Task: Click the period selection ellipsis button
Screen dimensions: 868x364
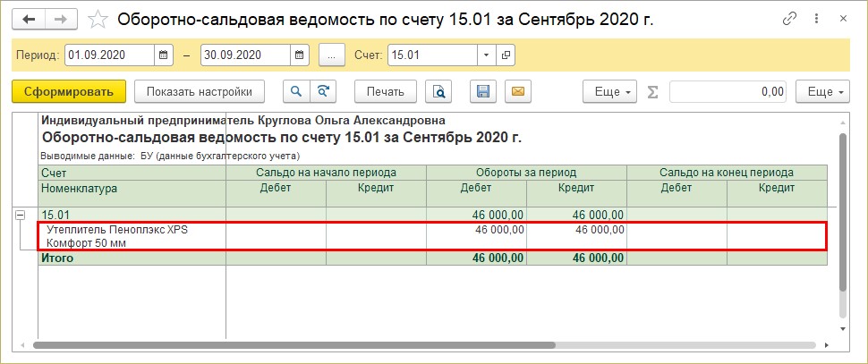Action: click(x=332, y=55)
